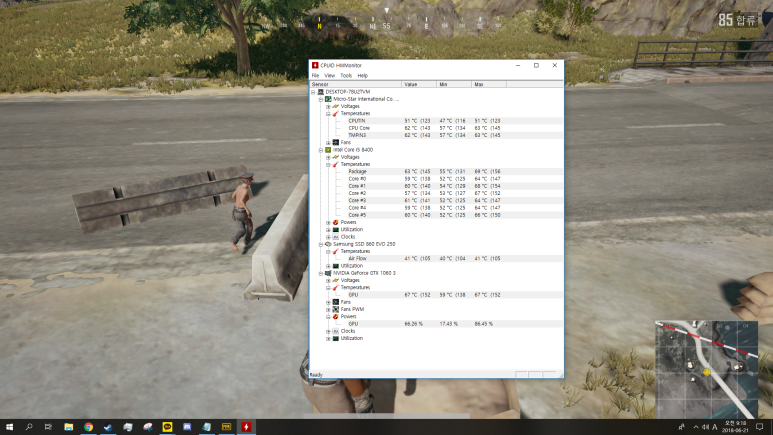Image resolution: width=773 pixels, height=435 pixels.
Task: Expand the Fans node under Micro-Star
Action: point(327,142)
